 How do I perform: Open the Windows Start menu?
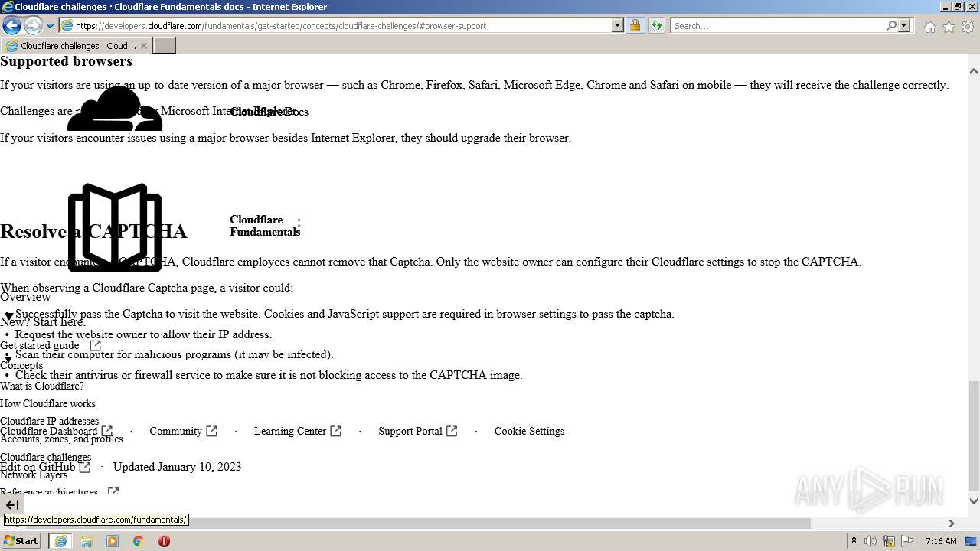point(21,541)
